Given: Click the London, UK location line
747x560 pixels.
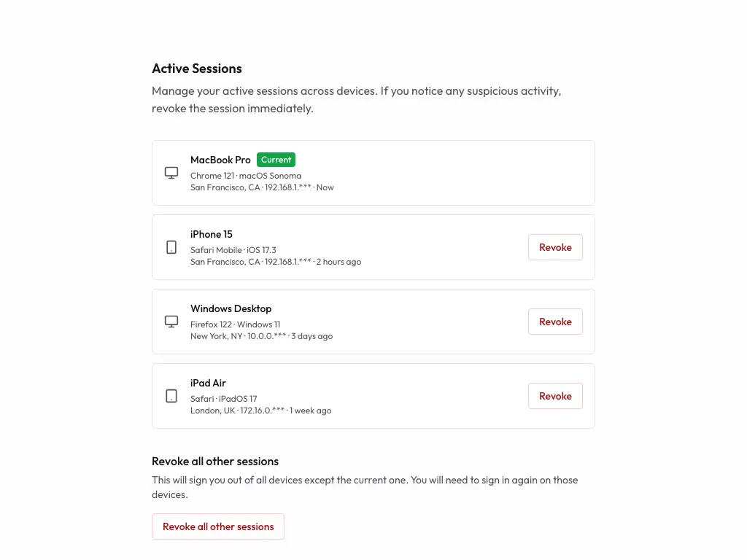Looking at the screenshot, I should [260, 411].
